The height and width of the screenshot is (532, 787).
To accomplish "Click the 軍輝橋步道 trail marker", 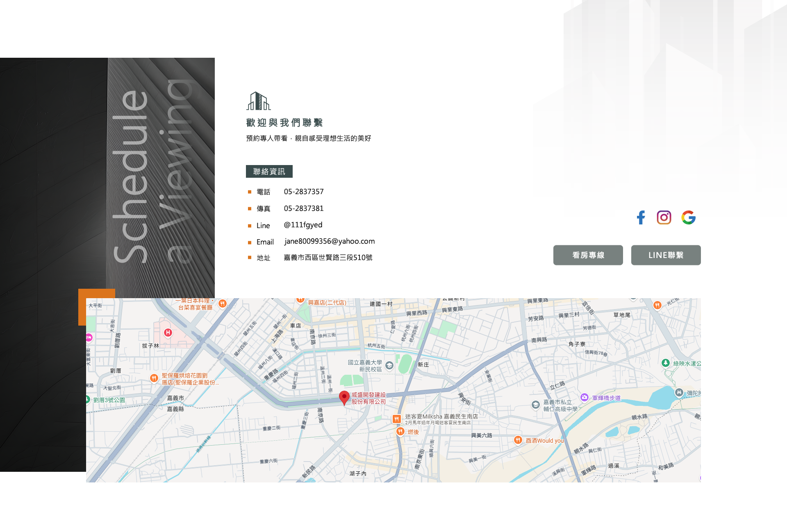I will 585,397.
